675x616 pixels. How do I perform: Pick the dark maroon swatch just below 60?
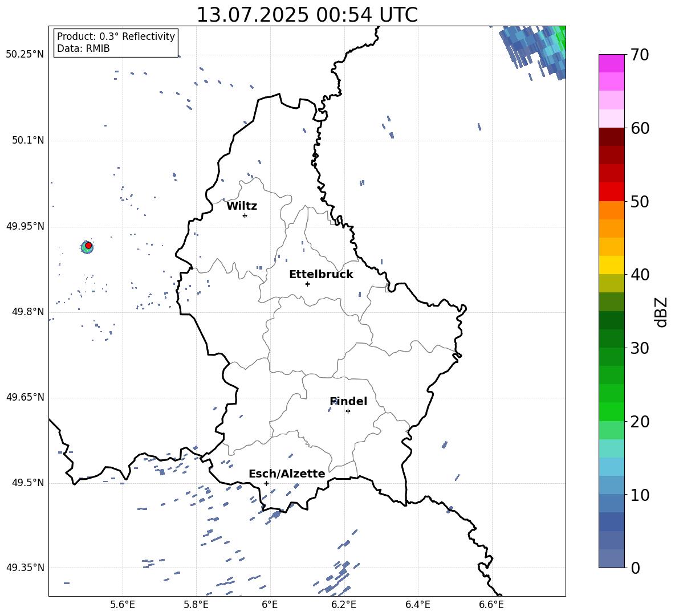(x=611, y=137)
